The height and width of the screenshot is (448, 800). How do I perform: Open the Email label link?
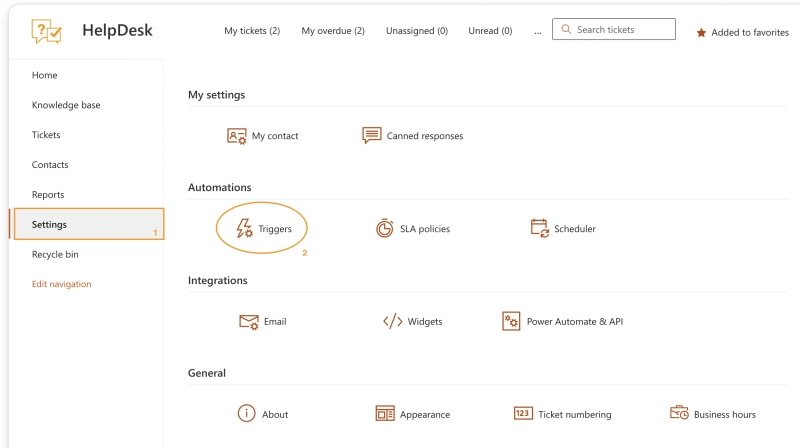tap(275, 322)
